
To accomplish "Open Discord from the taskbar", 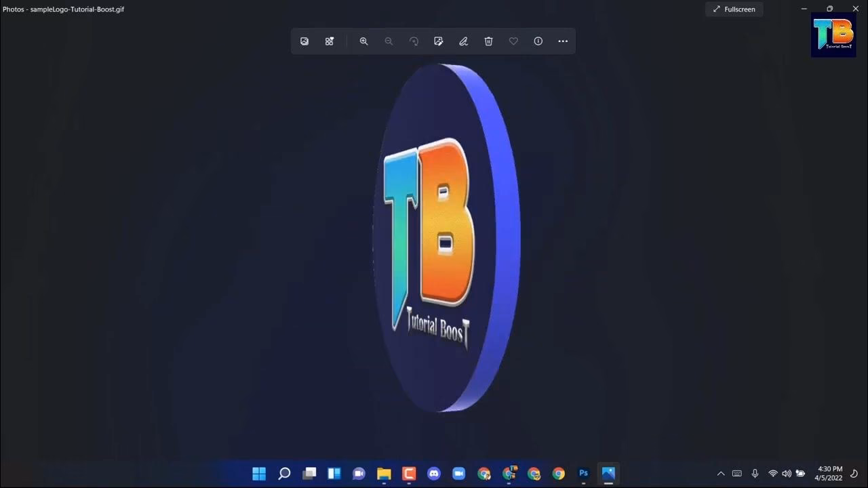I will point(434,473).
